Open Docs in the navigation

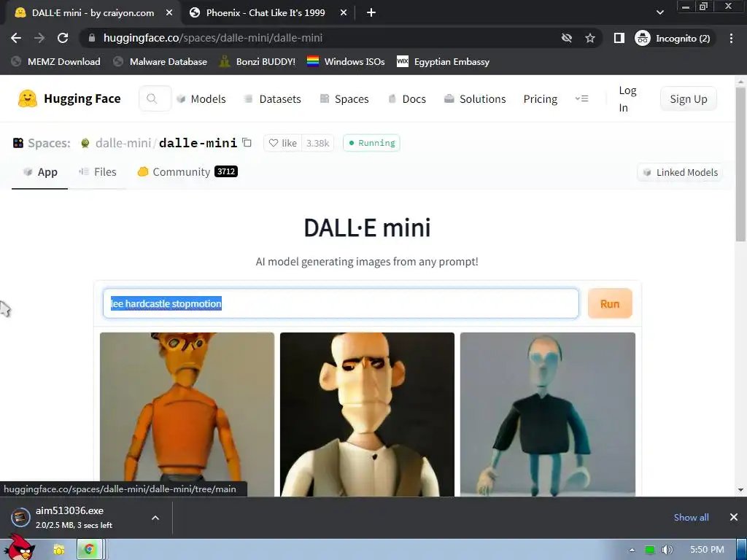click(407, 98)
